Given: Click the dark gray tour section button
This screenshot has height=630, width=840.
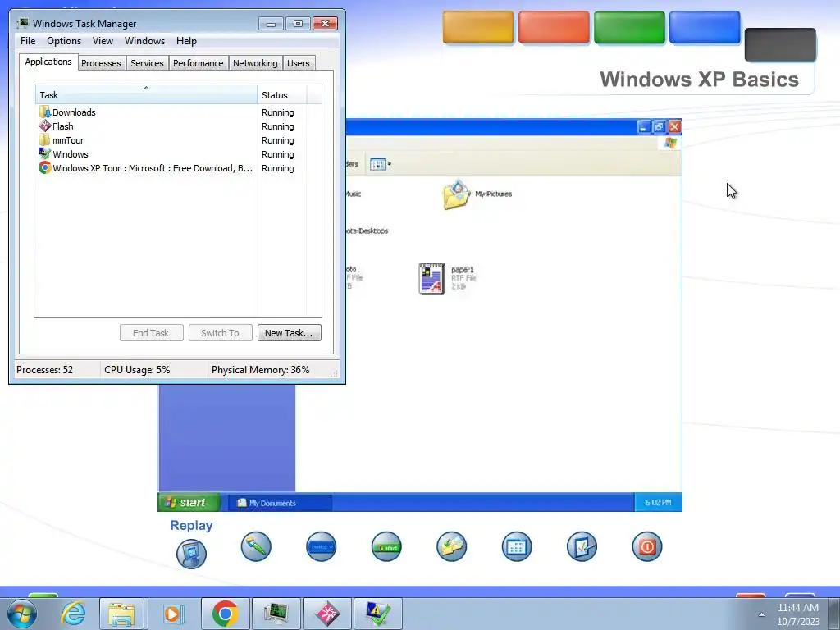Looking at the screenshot, I should click(780, 44).
